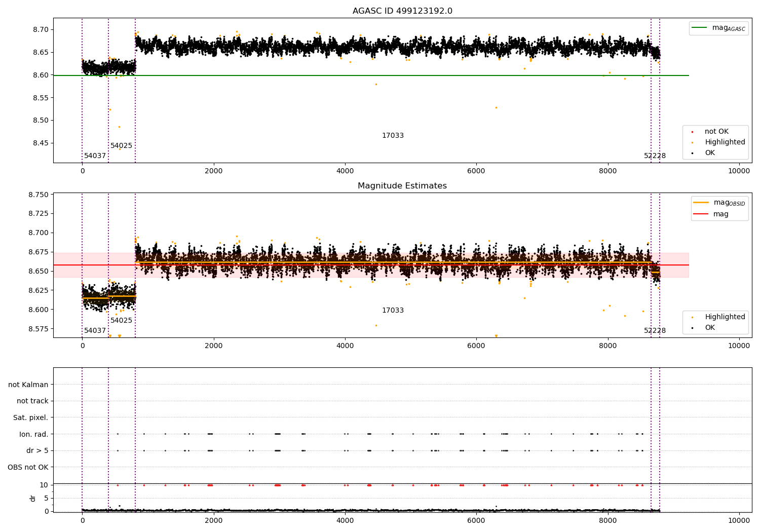Click the 10 tick on the dr axis
This screenshot has height=532, width=760.
click(44, 485)
